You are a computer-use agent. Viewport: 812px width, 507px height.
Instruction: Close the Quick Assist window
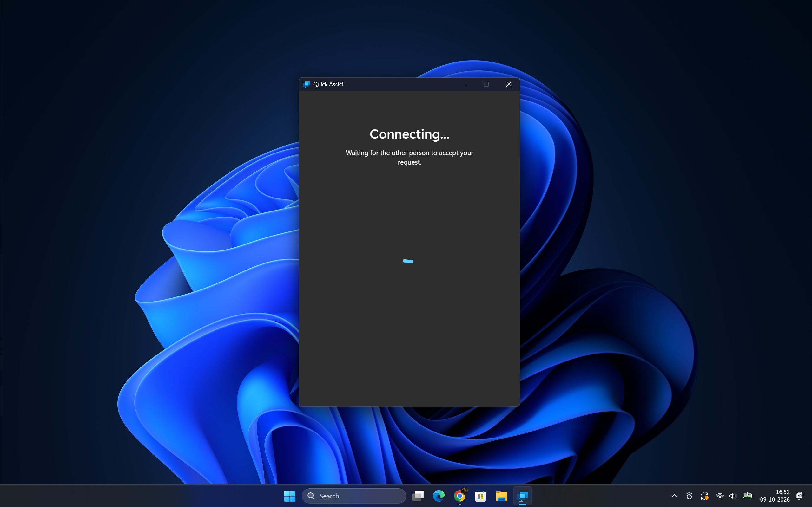(x=509, y=84)
